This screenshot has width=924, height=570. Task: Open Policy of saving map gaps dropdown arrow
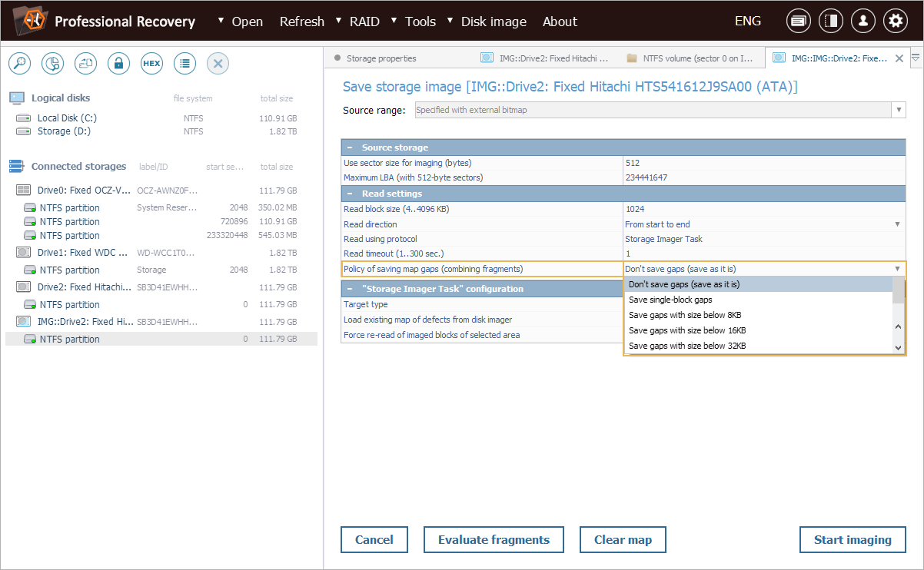tap(897, 269)
